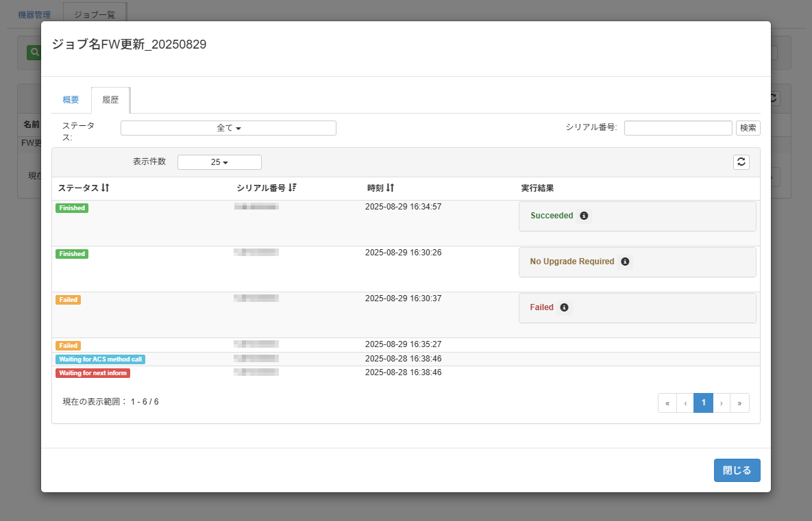The image size is (812, 521).
Task: Open the ステータス filter dropdown showing 全て
Action: (228, 128)
